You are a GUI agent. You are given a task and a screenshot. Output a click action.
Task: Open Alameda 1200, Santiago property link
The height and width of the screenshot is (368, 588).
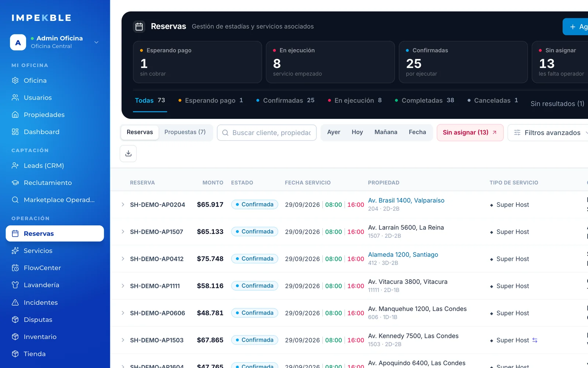pos(403,255)
